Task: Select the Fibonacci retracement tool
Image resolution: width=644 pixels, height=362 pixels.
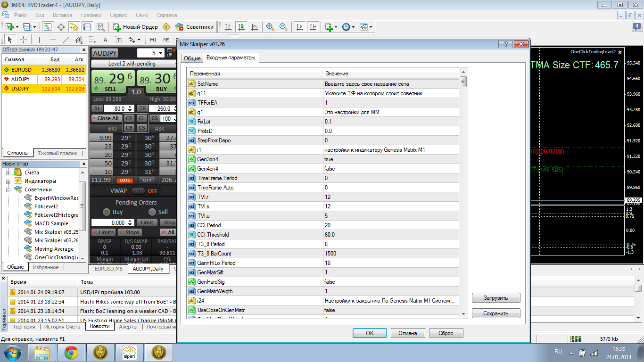Action: (x=92, y=40)
